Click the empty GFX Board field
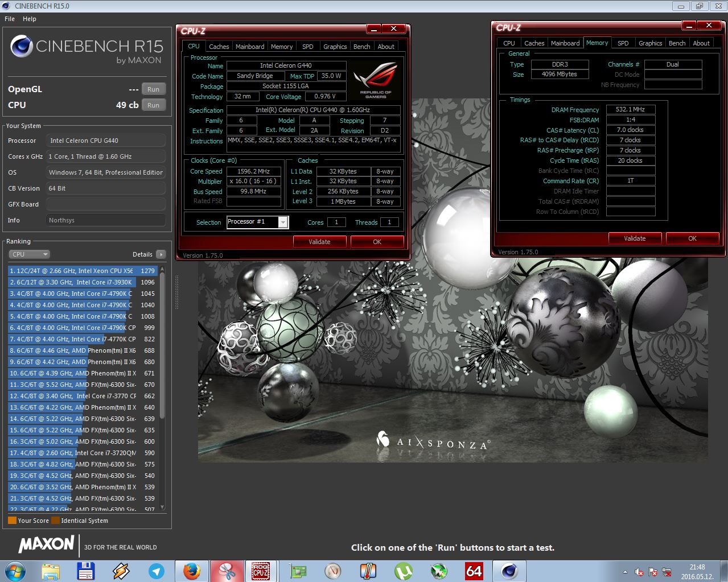This screenshot has width=728, height=582. click(x=106, y=204)
